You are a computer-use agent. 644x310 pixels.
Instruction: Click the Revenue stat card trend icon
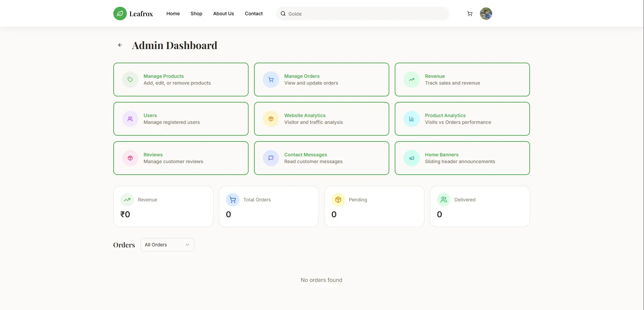tap(127, 200)
